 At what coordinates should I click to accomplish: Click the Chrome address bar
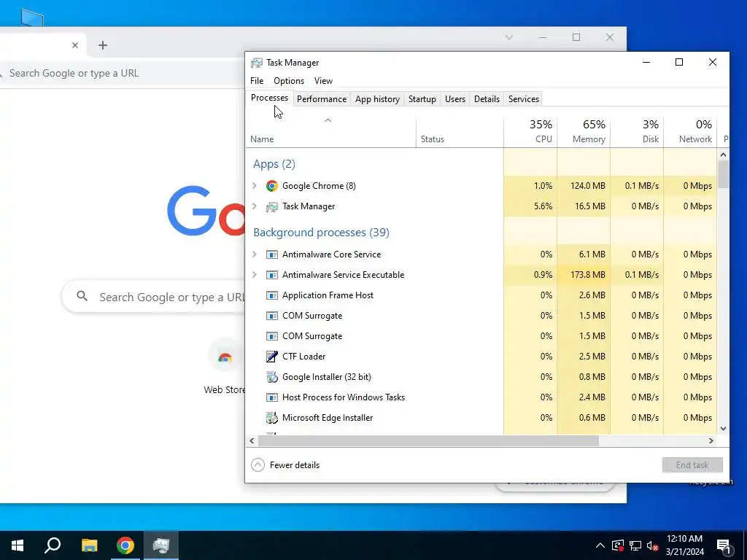[x=123, y=73]
